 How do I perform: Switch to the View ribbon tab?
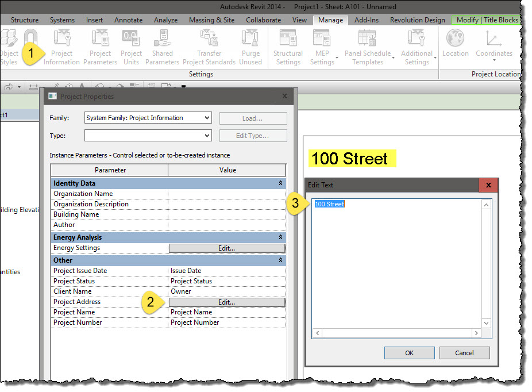[299, 20]
